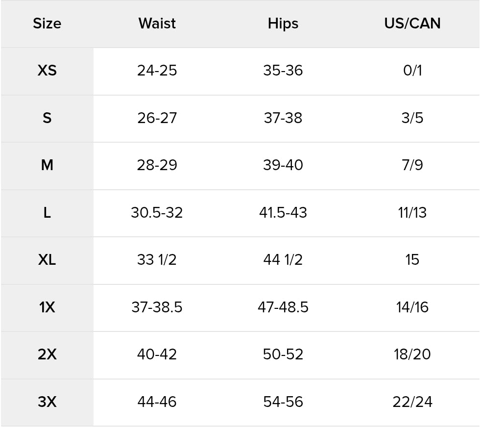Click the 44 1/2 hips measurement

[x=283, y=260]
